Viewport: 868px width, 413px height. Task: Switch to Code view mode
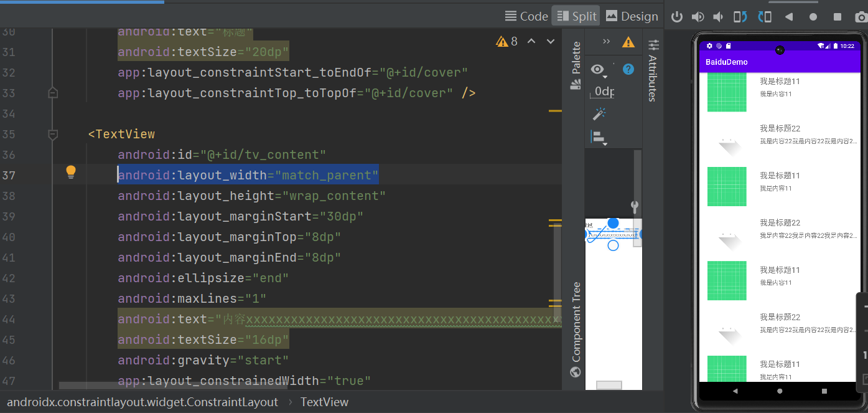526,16
